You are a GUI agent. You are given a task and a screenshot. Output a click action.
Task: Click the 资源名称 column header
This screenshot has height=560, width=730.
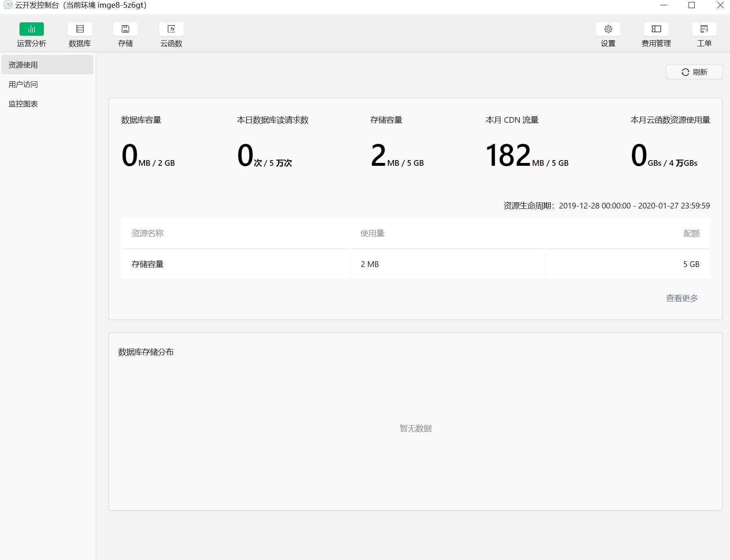pos(147,233)
